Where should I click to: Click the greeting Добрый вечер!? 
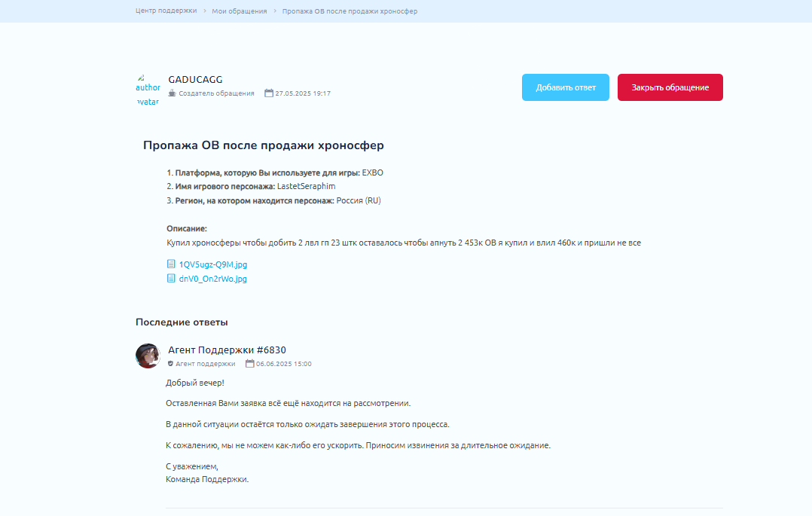click(194, 383)
